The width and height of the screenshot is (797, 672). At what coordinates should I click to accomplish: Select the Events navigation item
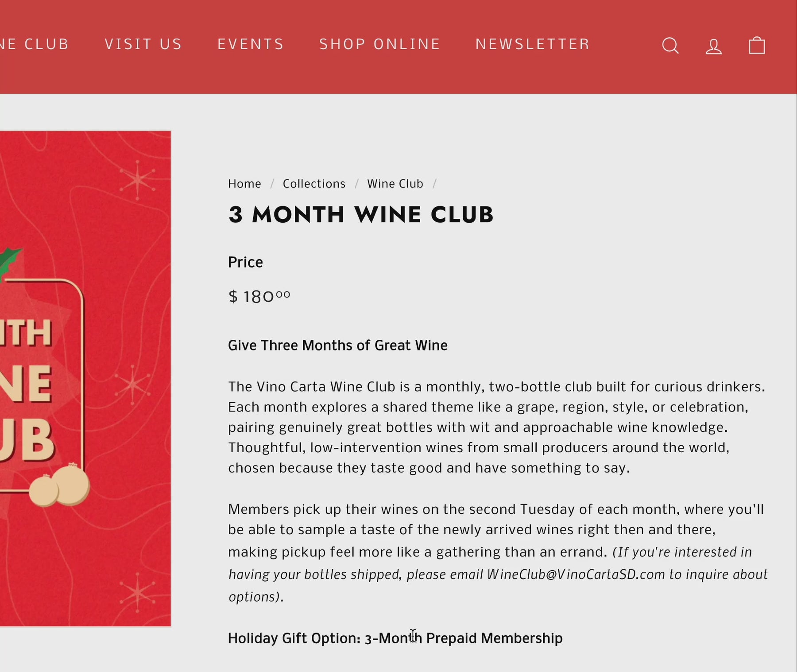tap(251, 44)
